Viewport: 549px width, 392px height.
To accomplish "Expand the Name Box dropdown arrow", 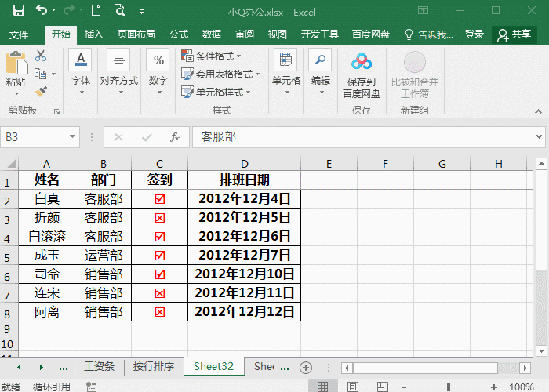I will coord(72,136).
